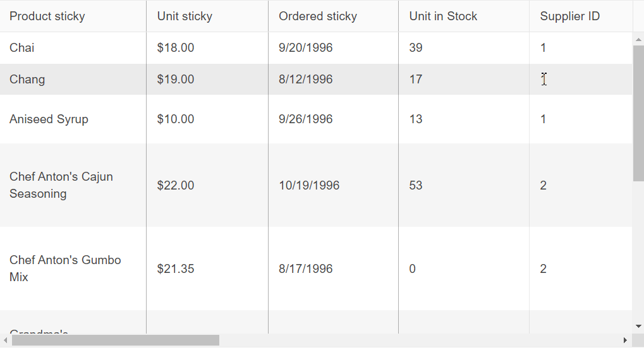Click the stock value 39 cell
This screenshot has height=350, width=644.
pyautogui.click(x=416, y=48)
